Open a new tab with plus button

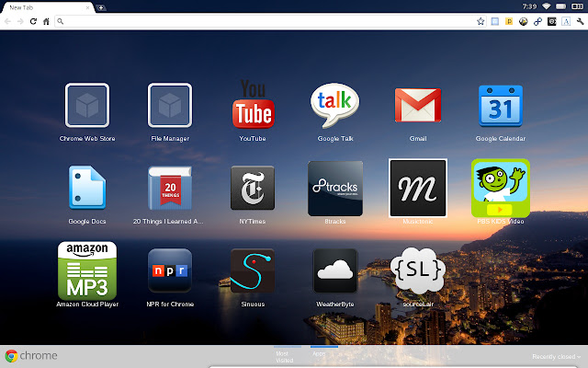coord(100,7)
